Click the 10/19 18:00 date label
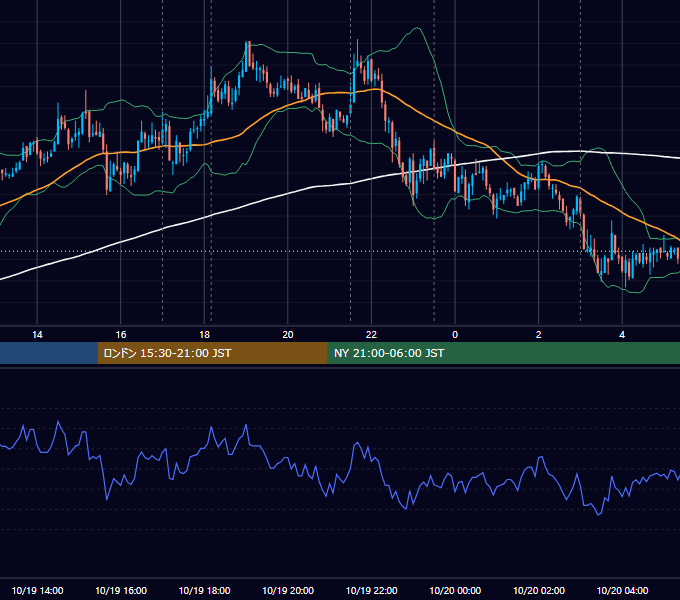Image resolution: width=680 pixels, height=600 pixels. point(205,590)
